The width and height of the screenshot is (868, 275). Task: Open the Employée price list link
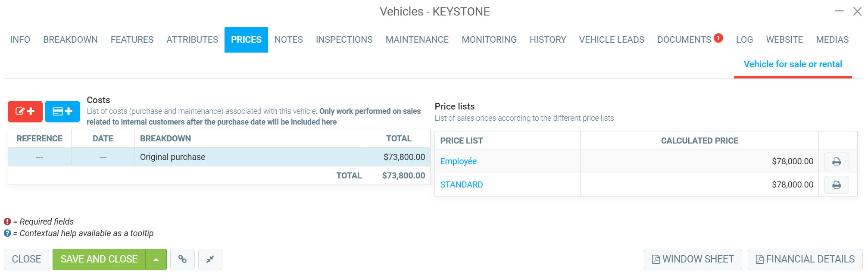point(458,162)
